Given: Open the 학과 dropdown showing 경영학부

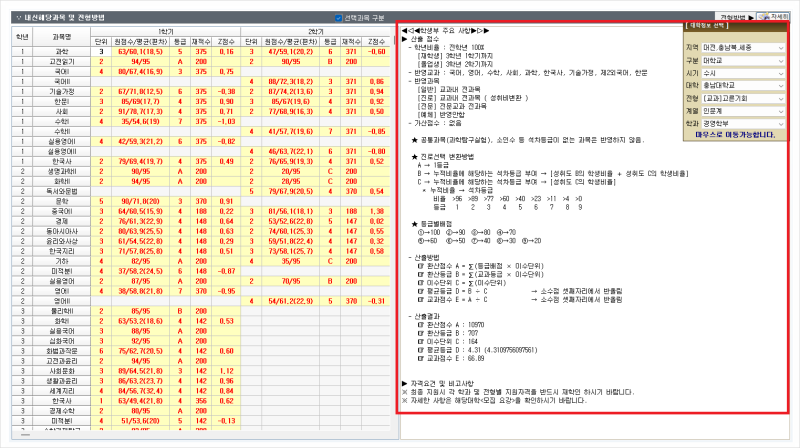Looking at the screenshot, I should [742, 123].
